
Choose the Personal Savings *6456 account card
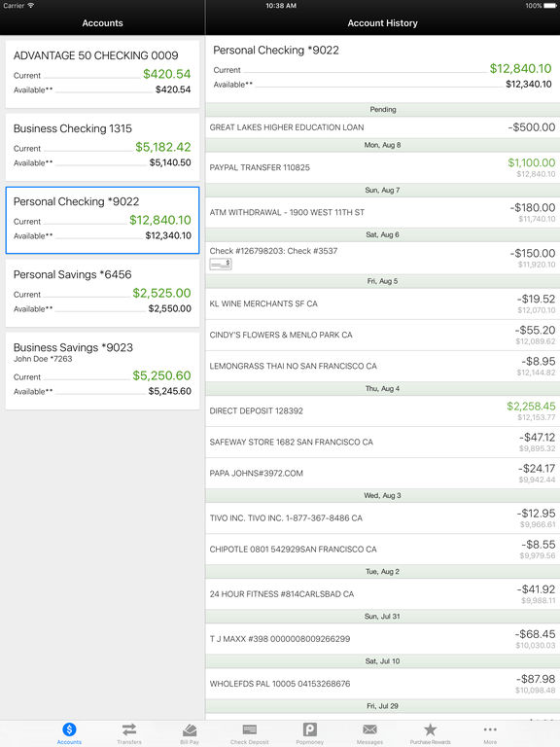(x=102, y=293)
